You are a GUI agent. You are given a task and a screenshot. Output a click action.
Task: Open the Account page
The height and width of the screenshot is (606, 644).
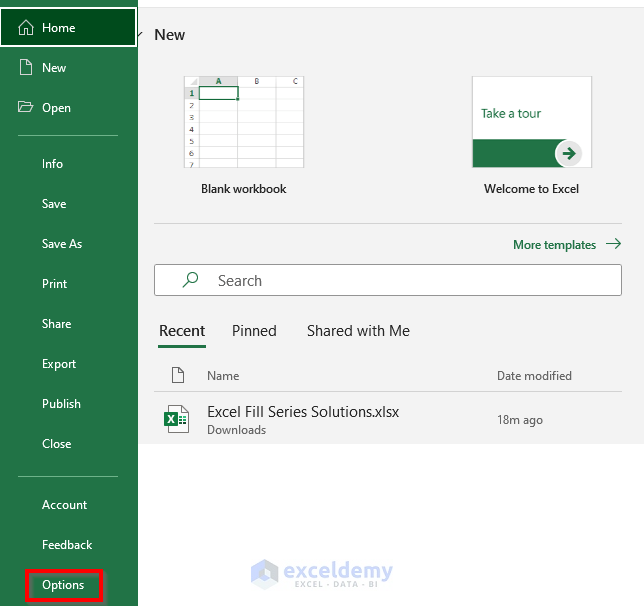tap(64, 505)
